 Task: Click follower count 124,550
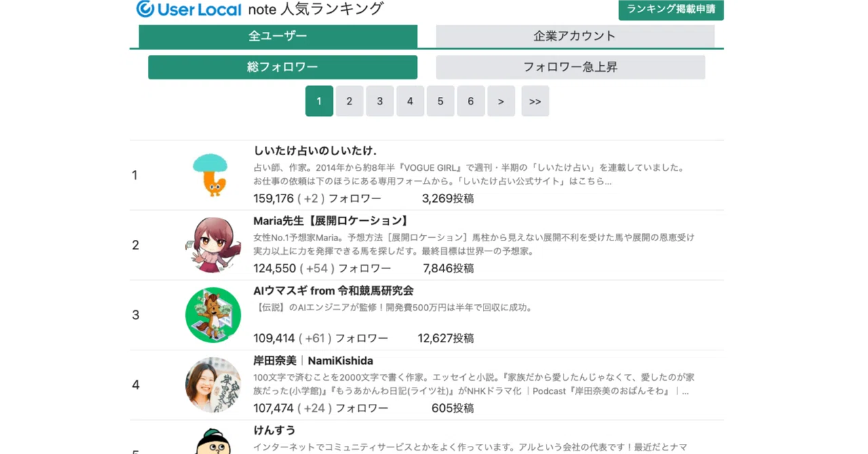click(275, 268)
